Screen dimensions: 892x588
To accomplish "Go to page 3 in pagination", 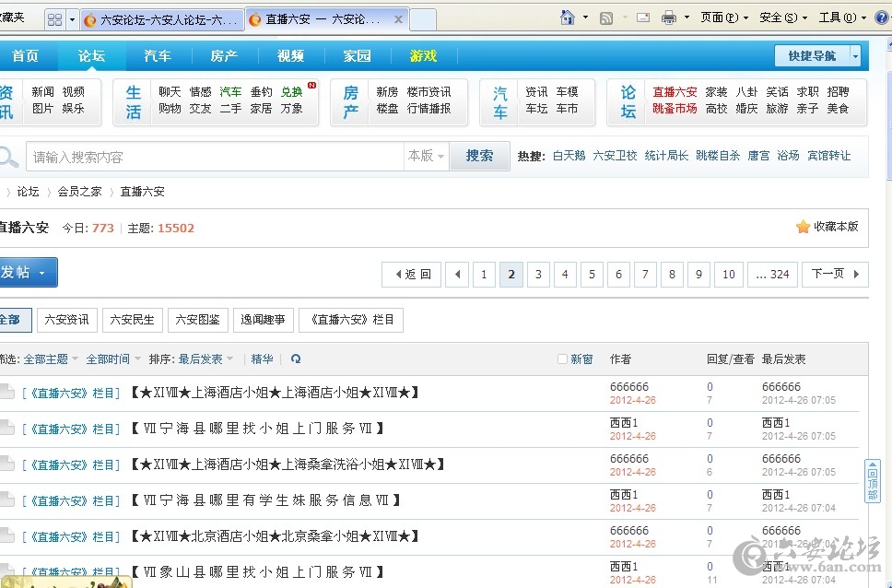I will [538, 274].
